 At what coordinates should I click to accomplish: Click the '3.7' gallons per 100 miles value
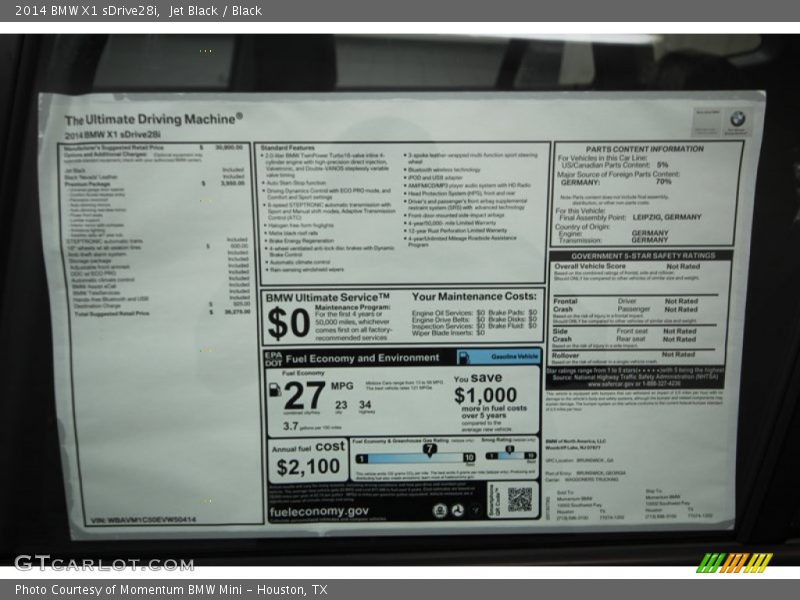(x=290, y=426)
